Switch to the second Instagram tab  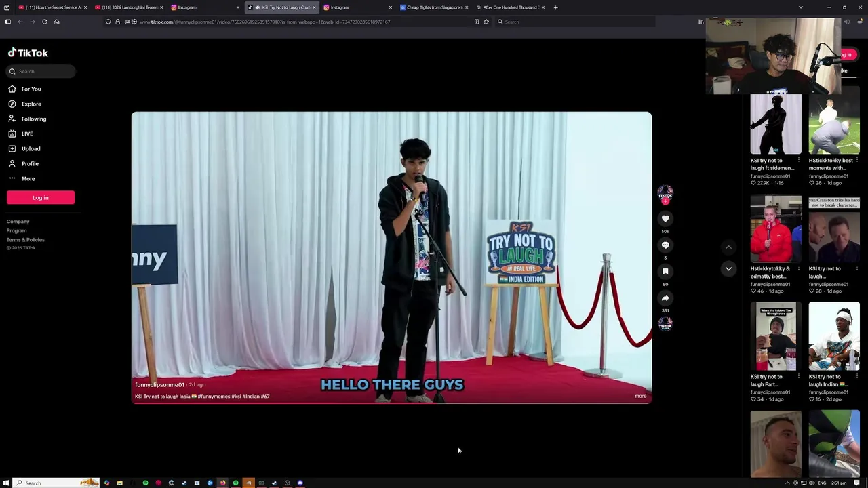(356, 7)
